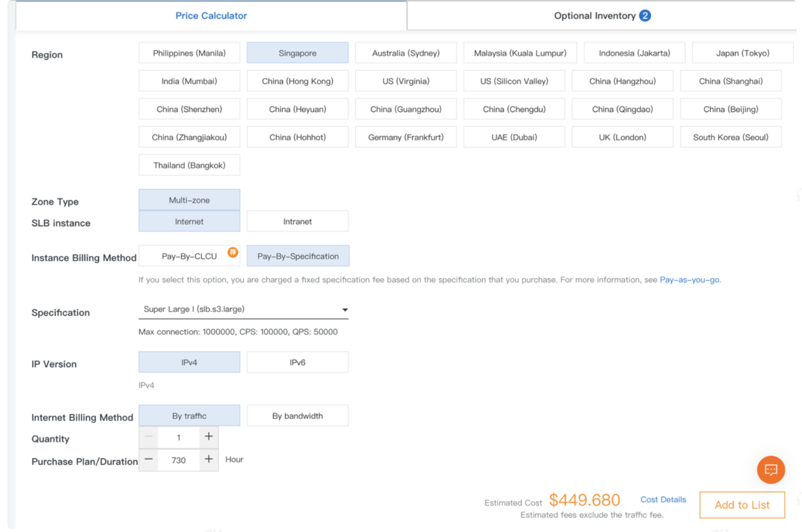Select the Singapore region
This screenshot has width=802, height=532.
pos(297,53)
